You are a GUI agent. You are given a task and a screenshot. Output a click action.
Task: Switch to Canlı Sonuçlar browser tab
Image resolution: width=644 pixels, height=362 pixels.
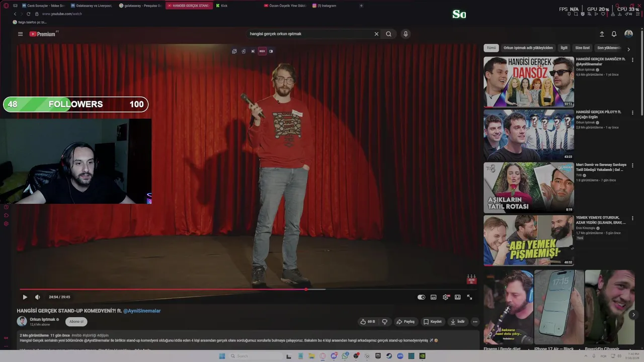click(x=42, y=6)
